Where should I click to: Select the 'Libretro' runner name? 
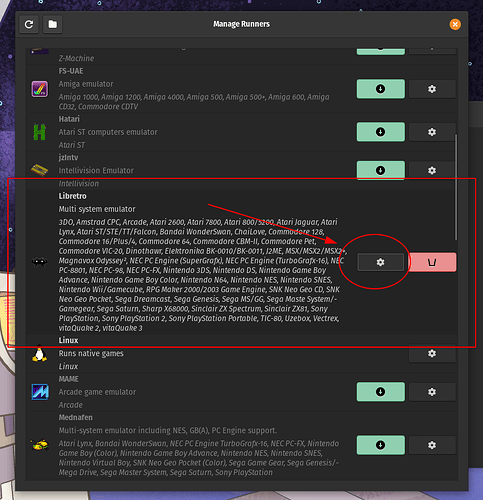[x=72, y=196]
